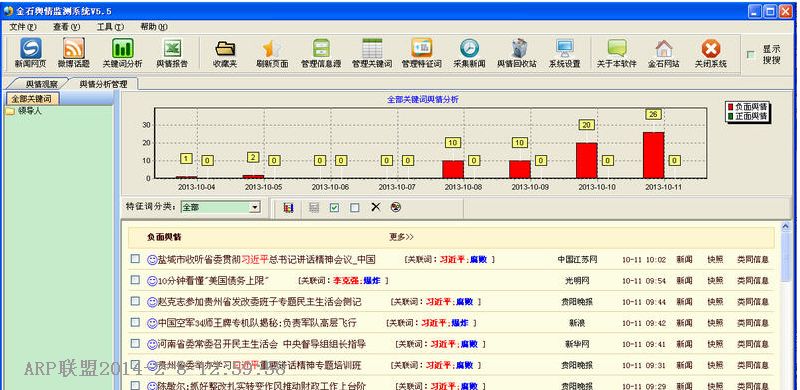Viewport: 800px width, 390px height.
Task: Click the list scrollbar up arrow
Action: 785,227
